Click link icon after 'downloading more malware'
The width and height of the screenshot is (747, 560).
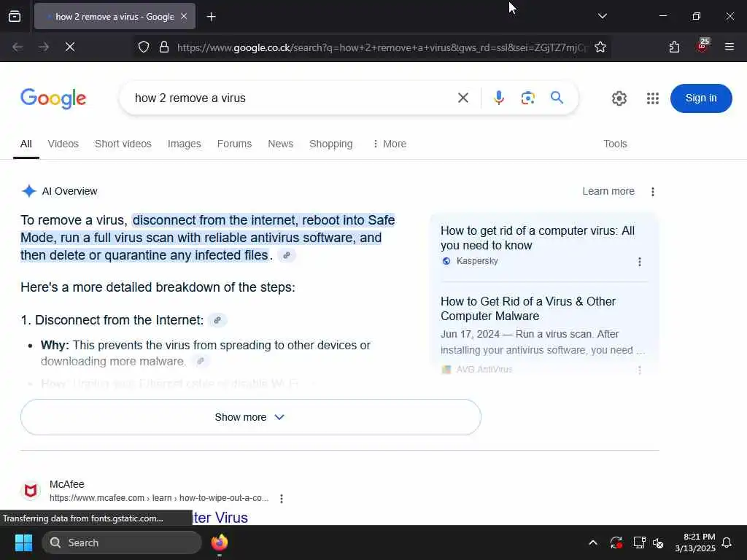(201, 361)
